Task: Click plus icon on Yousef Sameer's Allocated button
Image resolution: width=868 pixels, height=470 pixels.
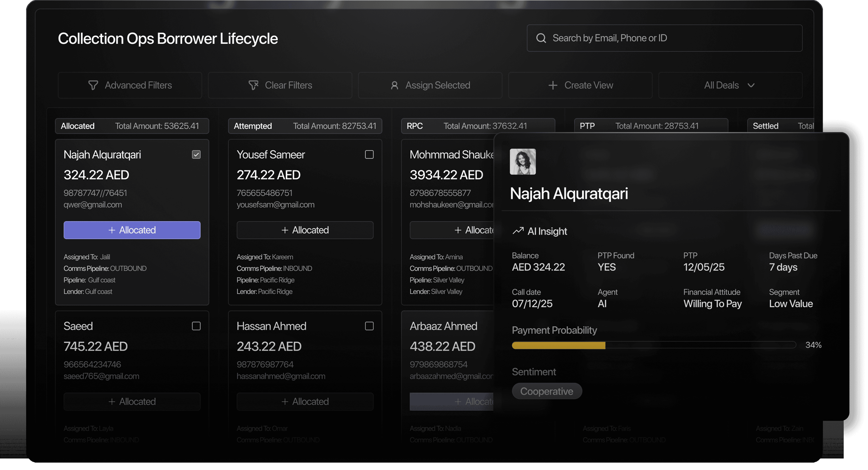Action: 285,230
